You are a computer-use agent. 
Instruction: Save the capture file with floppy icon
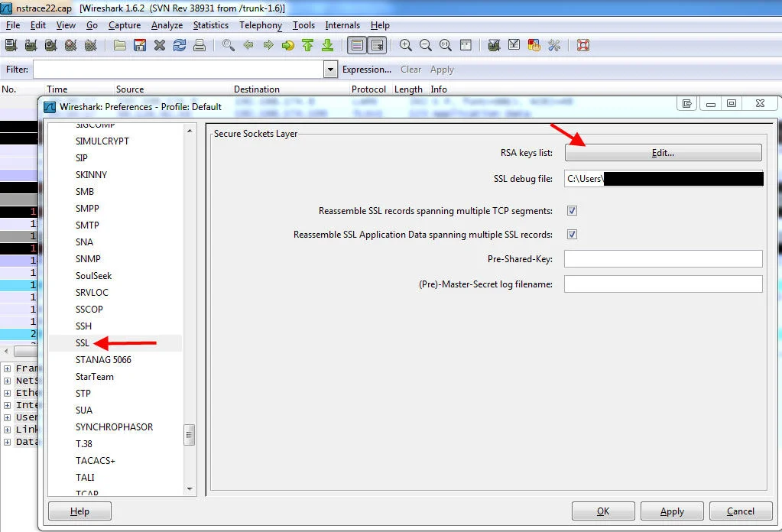pos(140,45)
